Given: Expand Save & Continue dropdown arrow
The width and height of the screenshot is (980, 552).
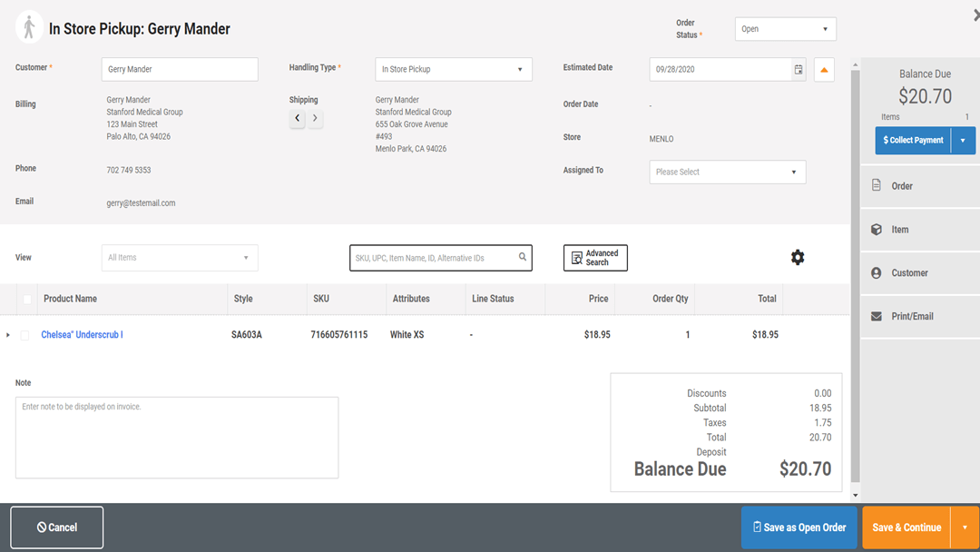Looking at the screenshot, I should click(965, 527).
